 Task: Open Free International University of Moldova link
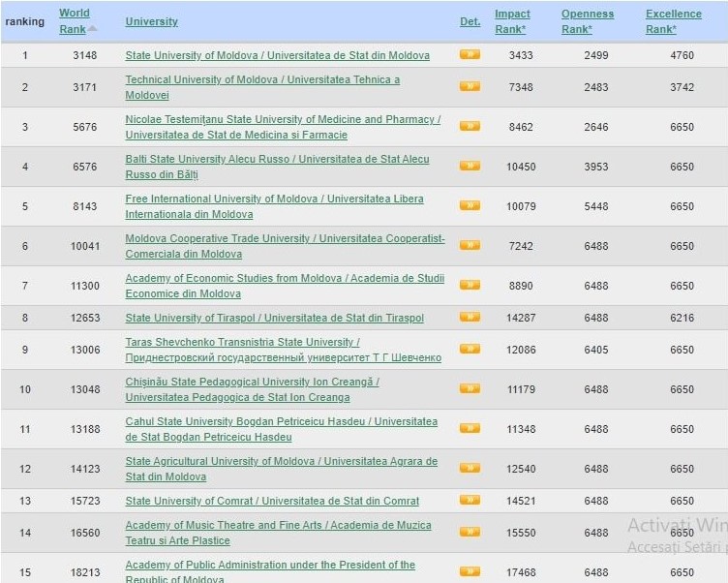click(x=274, y=206)
